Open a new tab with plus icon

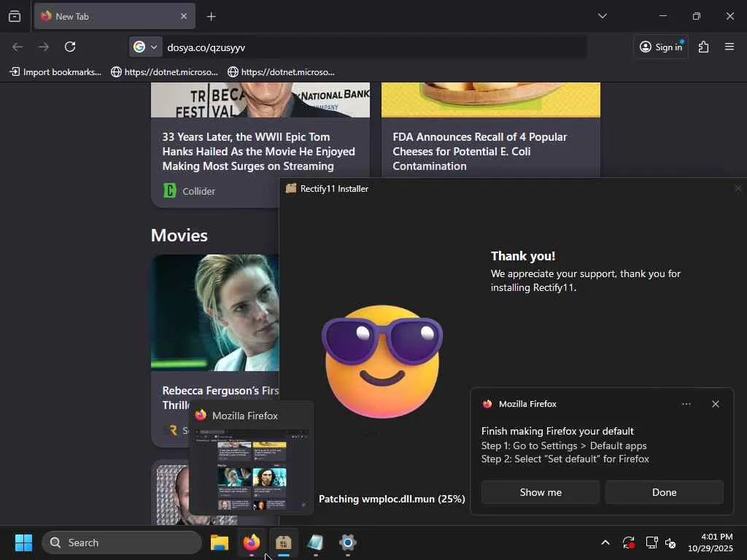(211, 17)
